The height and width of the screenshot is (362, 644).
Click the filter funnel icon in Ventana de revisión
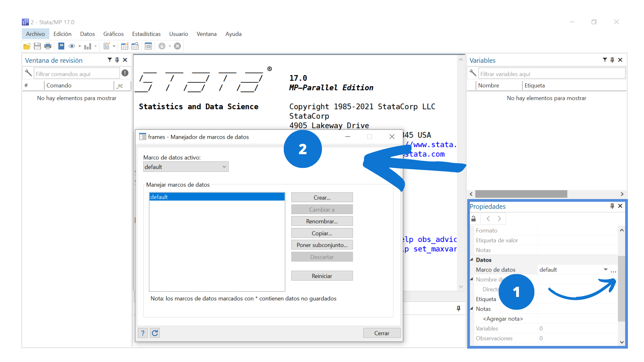point(110,60)
